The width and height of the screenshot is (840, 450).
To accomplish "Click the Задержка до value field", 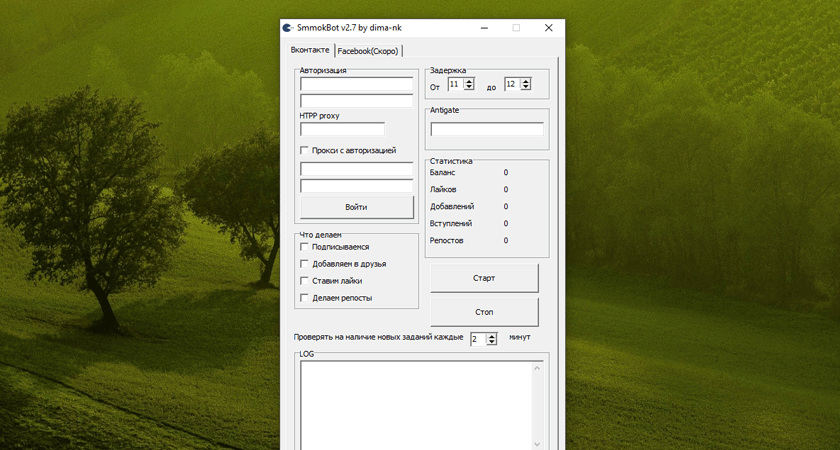I will pyautogui.click(x=512, y=84).
